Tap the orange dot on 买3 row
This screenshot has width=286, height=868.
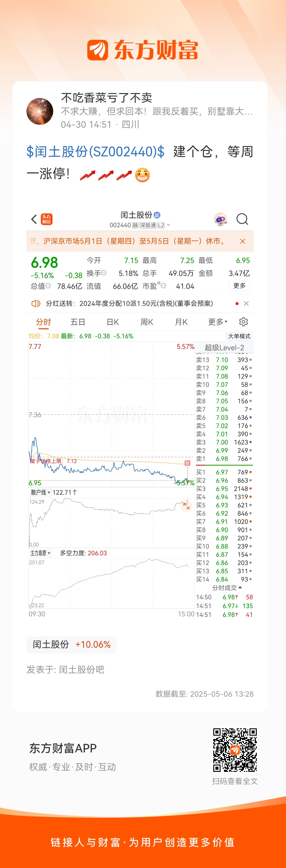click(x=250, y=489)
